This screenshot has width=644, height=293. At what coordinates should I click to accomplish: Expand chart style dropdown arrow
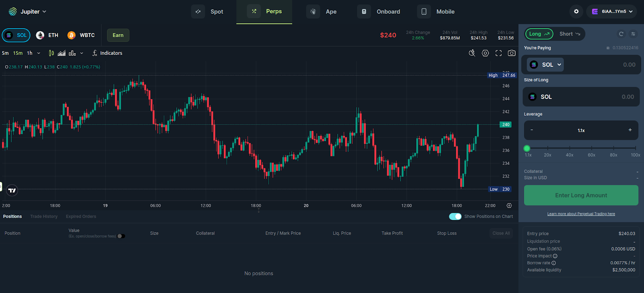[82, 53]
